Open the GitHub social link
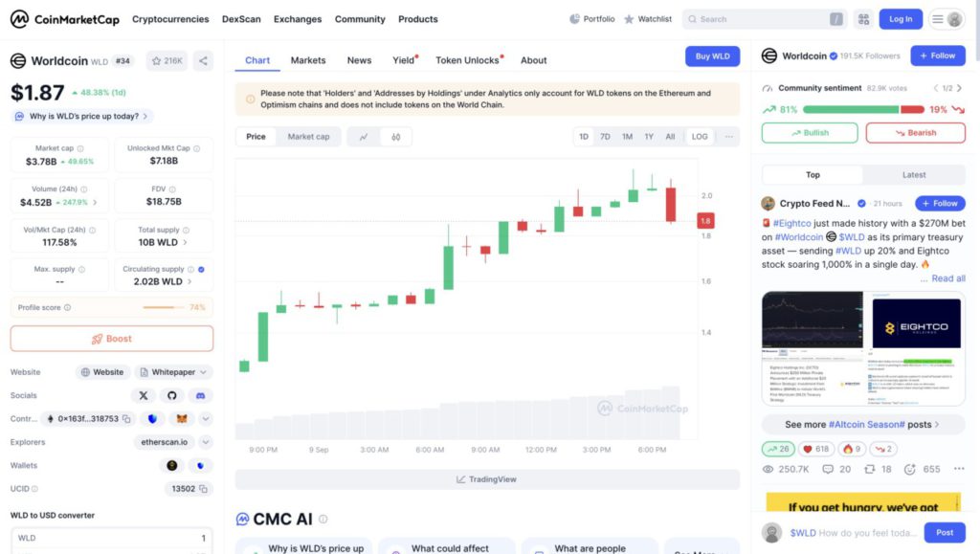Viewport: 980px width, 554px height. click(172, 395)
